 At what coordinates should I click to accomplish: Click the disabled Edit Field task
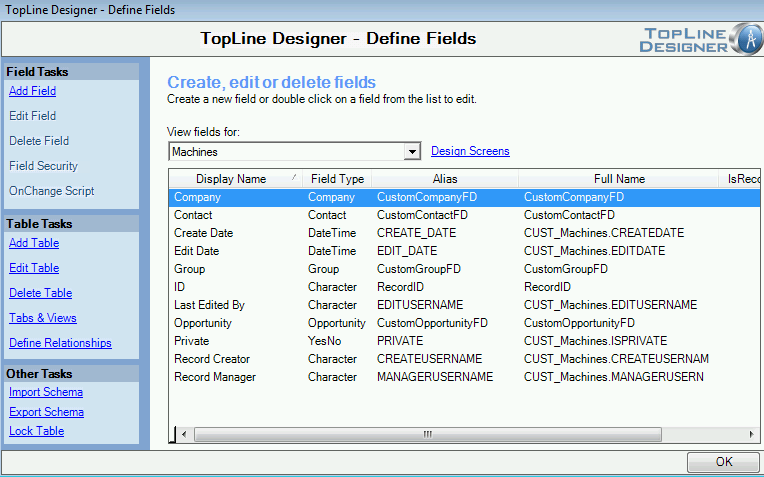tap(32, 116)
